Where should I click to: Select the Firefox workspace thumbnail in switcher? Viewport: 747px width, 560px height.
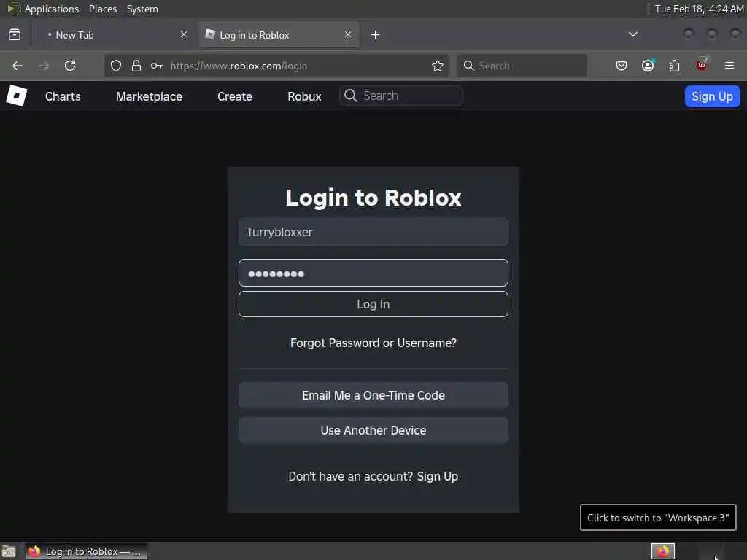point(662,551)
